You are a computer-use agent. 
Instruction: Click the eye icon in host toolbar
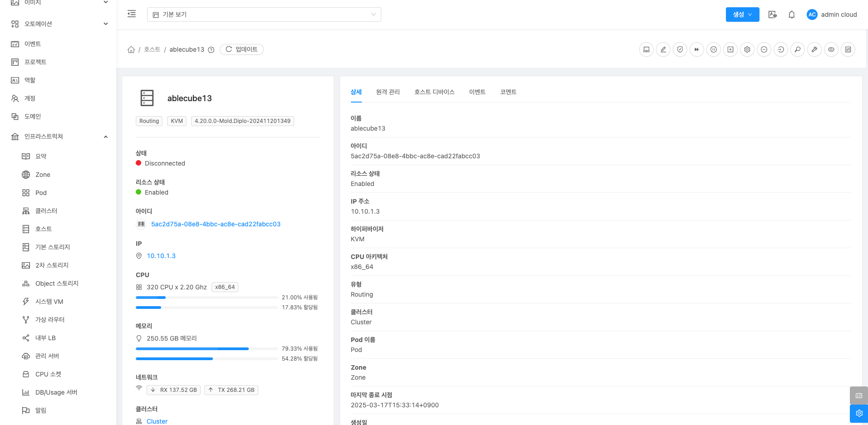[831, 49]
